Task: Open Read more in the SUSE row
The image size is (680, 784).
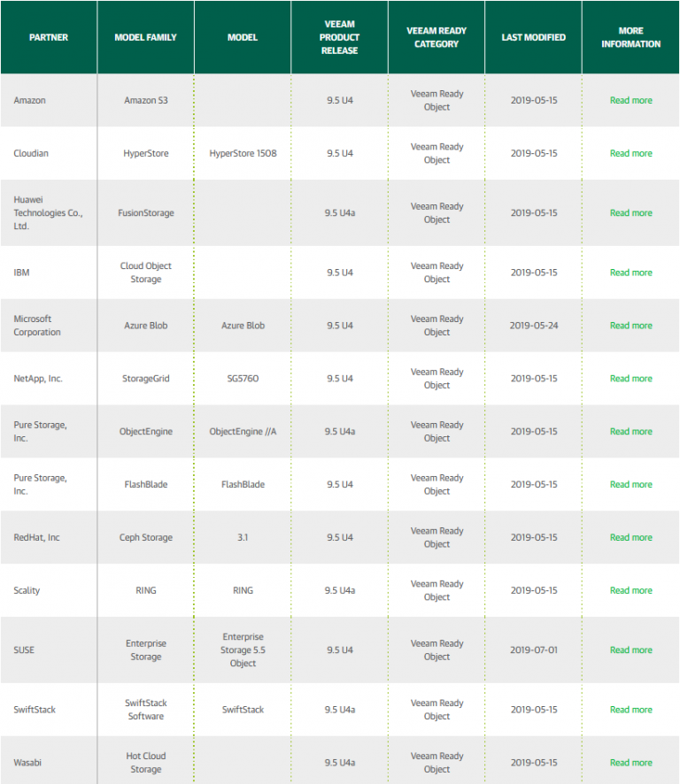Action: (630, 650)
